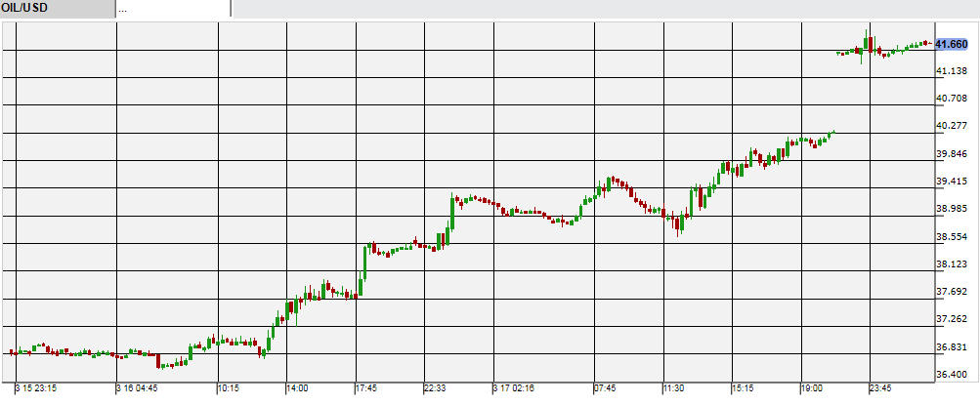Open the tab labeled with ellipsis
This screenshot has width=980, height=405.
173,9
